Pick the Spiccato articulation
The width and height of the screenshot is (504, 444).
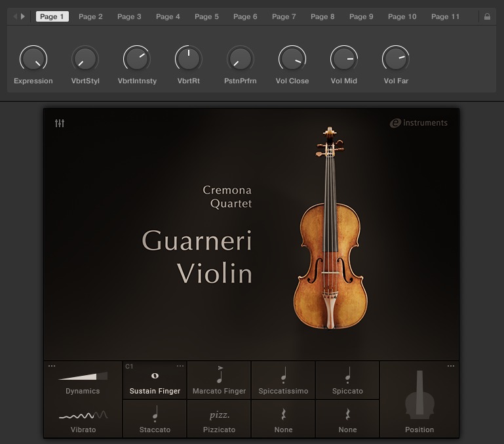click(x=347, y=380)
